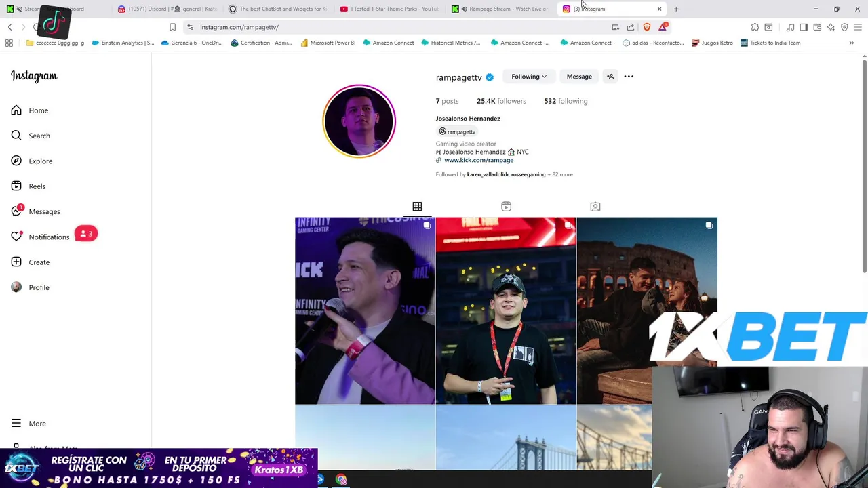Open the Following dropdown for rampagettv
Image resolution: width=868 pixels, height=488 pixels.
point(529,77)
